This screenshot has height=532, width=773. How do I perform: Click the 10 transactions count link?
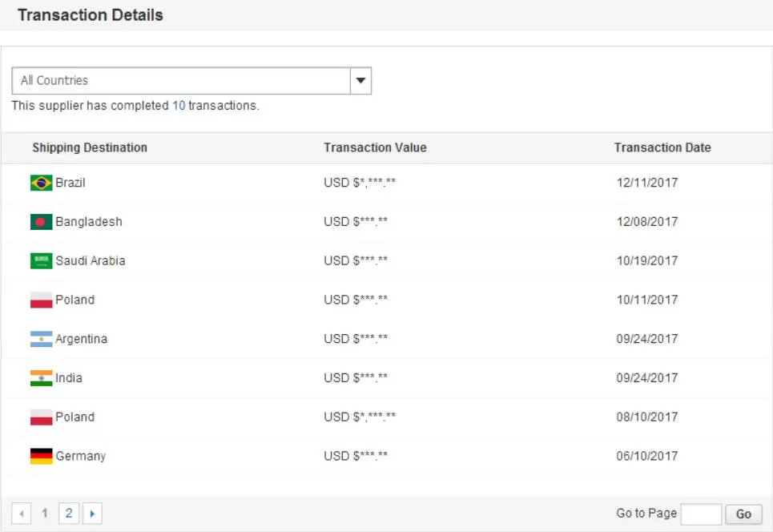click(x=179, y=106)
